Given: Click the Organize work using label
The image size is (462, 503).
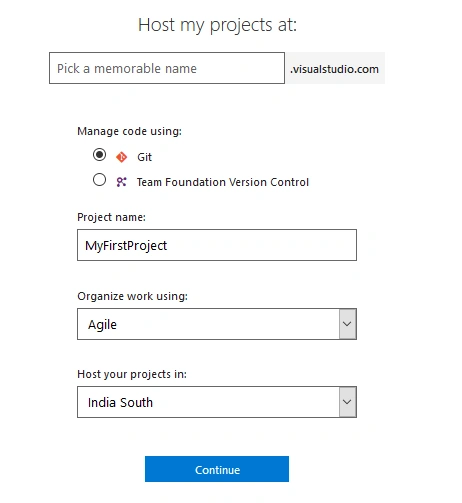Looking at the screenshot, I should click(132, 296).
